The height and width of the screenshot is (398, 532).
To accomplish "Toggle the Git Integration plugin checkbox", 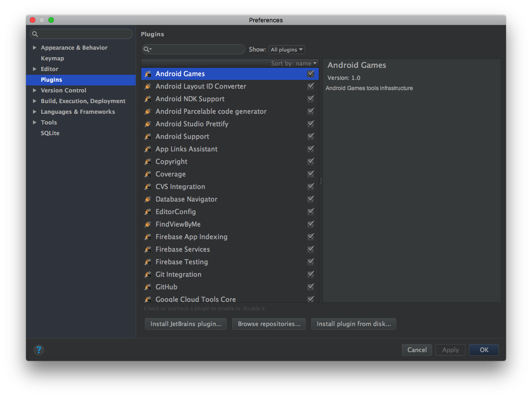I will pos(311,274).
